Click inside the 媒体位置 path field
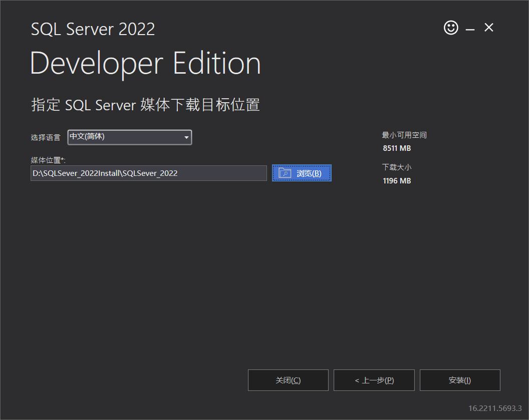This screenshot has height=420, width=529. [148, 173]
